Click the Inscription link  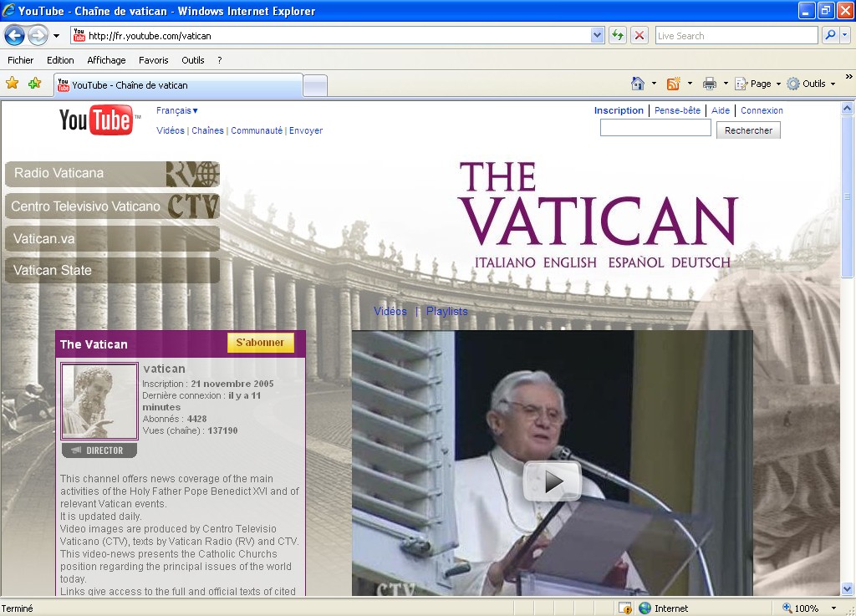[619, 110]
